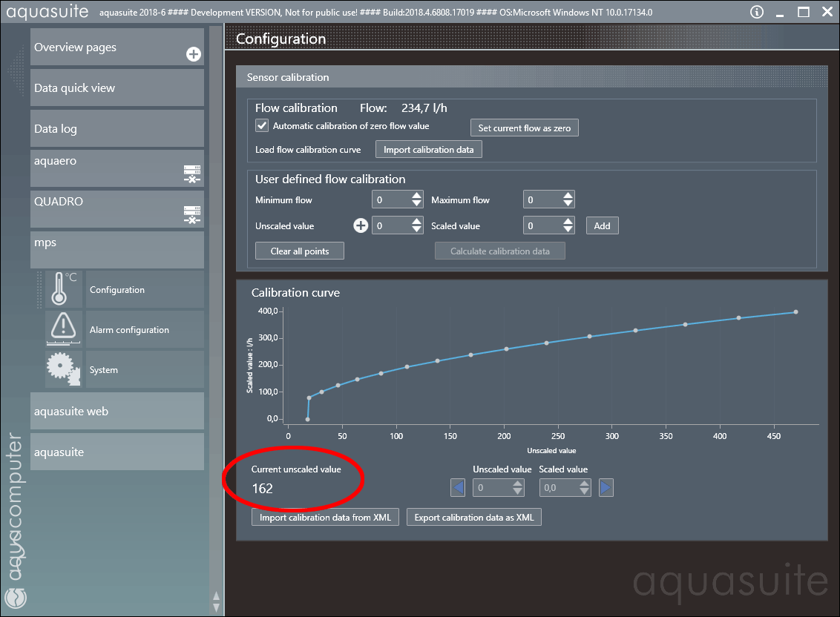Go to next calibration point arrow
840x617 pixels.
[606, 487]
